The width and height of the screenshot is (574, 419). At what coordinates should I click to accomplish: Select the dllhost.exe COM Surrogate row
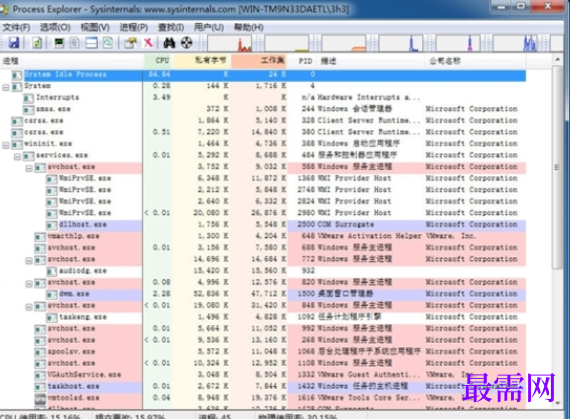coord(263,225)
